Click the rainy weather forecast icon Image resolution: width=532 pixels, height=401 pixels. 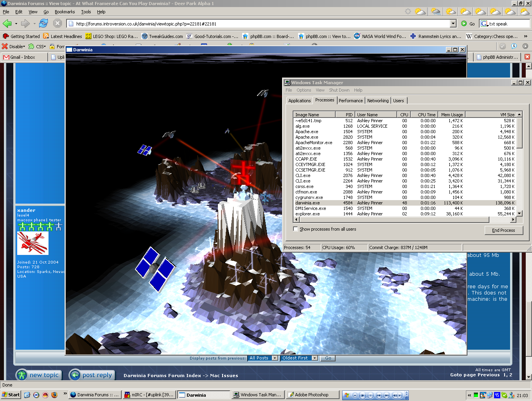pyautogui.click(x=436, y=12)
